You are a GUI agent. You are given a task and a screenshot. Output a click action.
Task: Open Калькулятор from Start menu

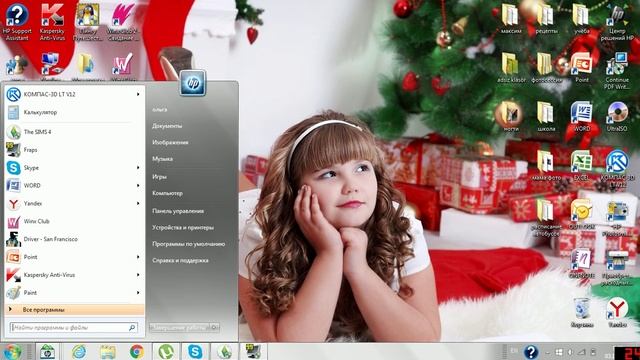coord(74,112)
